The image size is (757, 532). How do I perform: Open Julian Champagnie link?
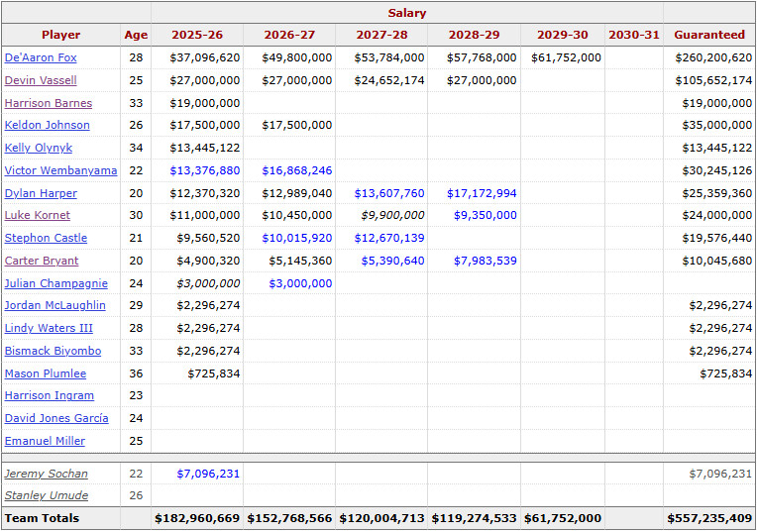(56, 283)
